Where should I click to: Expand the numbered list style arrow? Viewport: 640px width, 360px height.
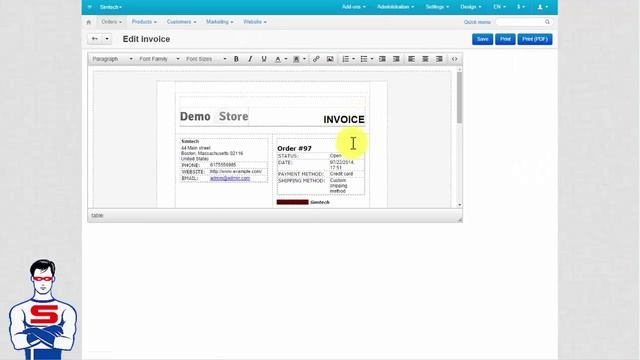353,59
